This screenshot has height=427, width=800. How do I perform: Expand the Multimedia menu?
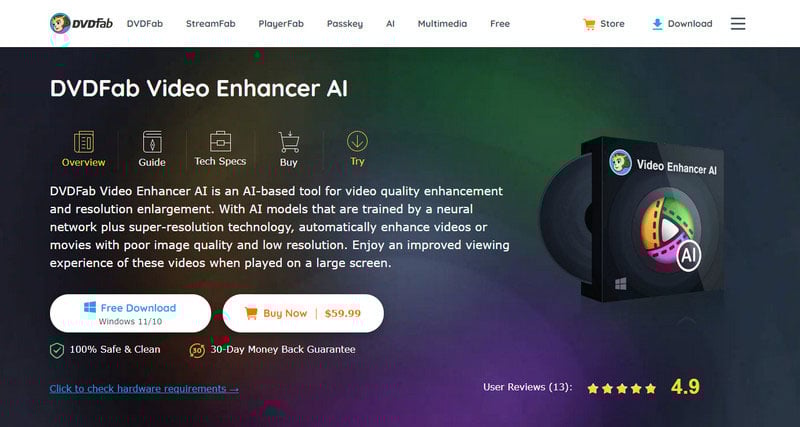pyautogui.click(x=442, y=23)
